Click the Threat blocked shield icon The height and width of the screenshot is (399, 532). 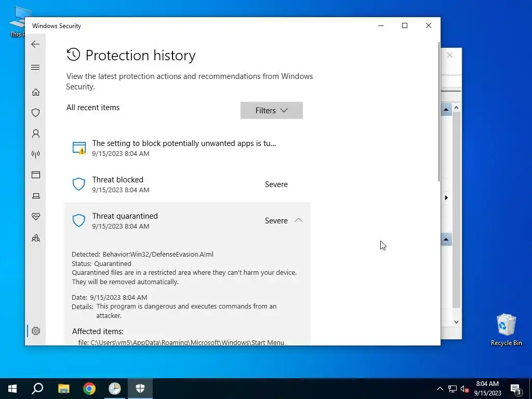(x=79, y=184)
